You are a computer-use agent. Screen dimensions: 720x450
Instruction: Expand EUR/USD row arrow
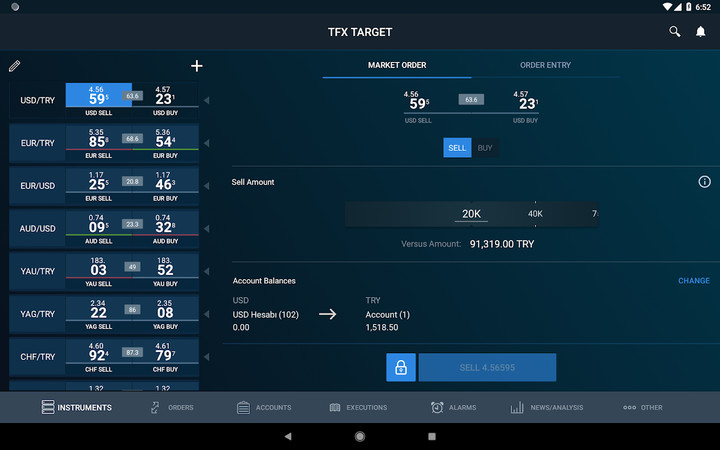tap(207, 186)
